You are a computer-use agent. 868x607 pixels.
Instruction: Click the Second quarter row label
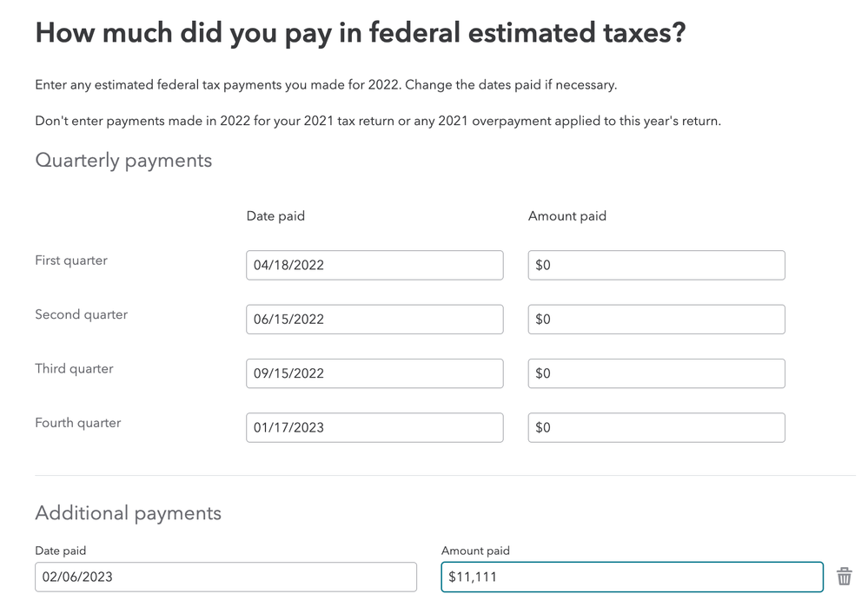tap(82, 314)
